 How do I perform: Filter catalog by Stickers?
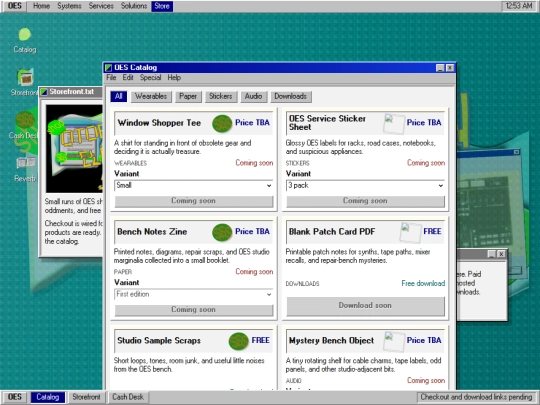tap(221, 96)
